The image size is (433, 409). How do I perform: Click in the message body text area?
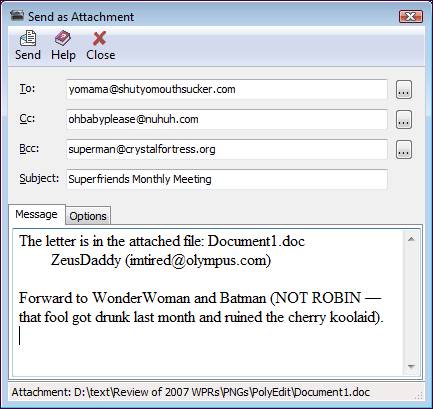208,303
